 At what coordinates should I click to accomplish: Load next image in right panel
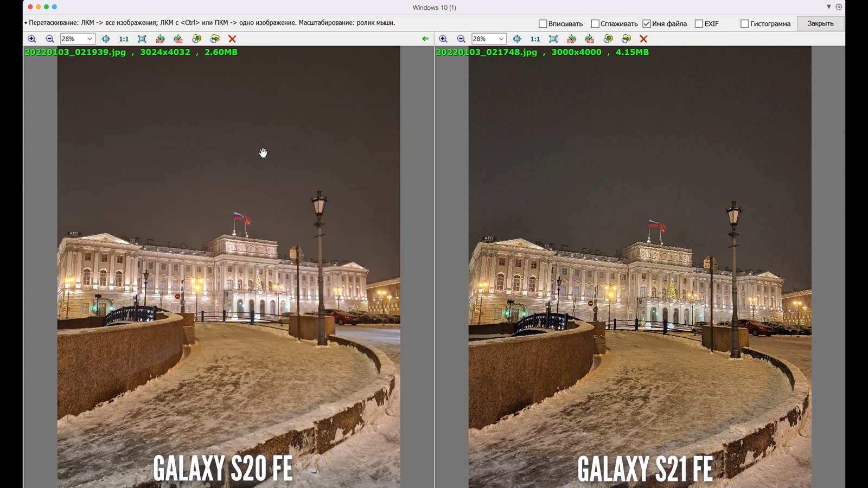tap(626, 39)
